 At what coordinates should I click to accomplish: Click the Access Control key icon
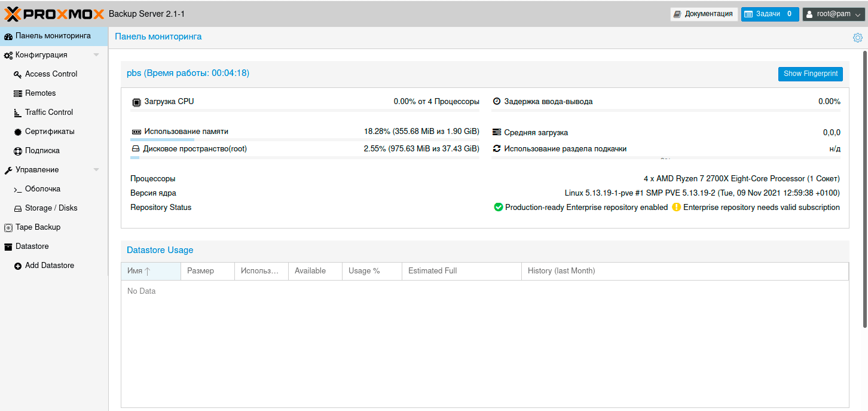(x=18, y=74)
